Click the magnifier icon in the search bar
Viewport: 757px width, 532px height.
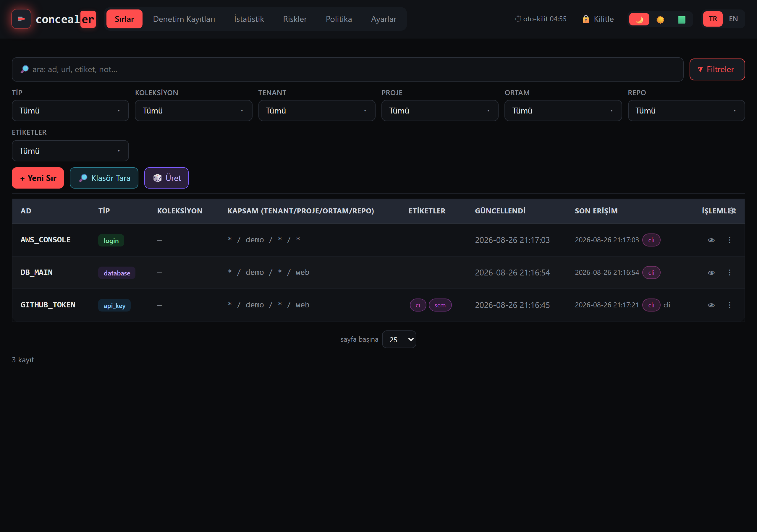[25, 69]
